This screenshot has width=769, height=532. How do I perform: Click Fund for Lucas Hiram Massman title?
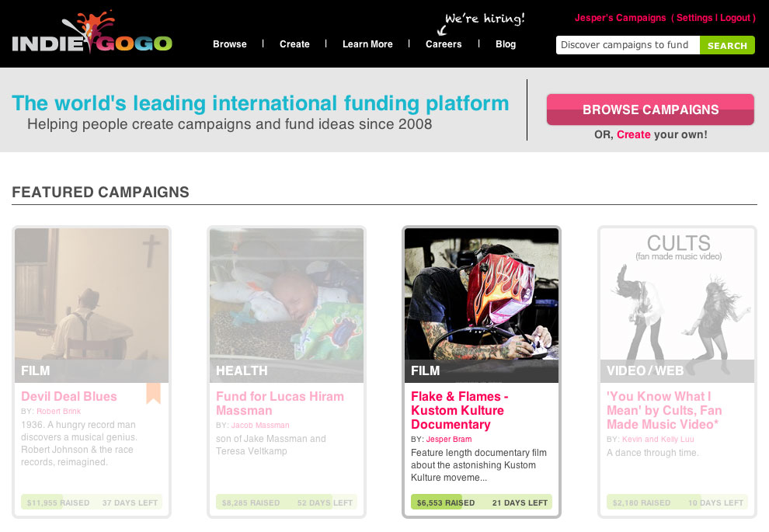pyautogui.click(x=280, y=403)
